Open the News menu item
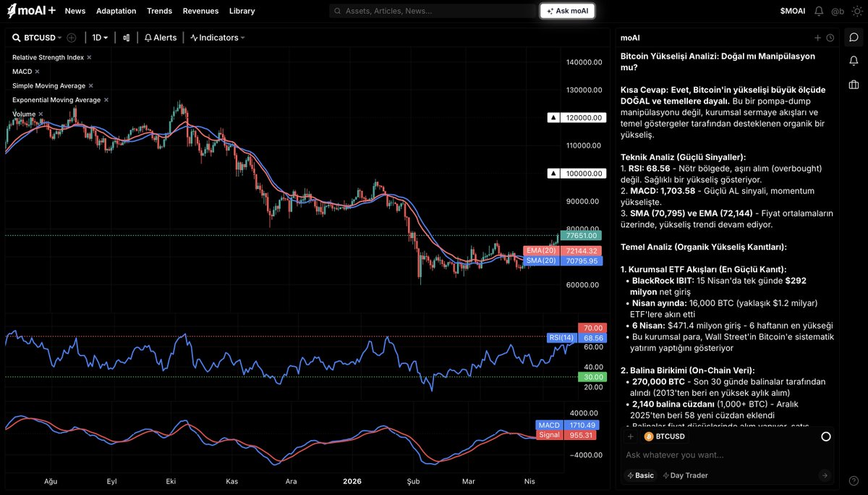Viewport: 868px width, 495px height. pyautogui.click(x=75, y=11)
